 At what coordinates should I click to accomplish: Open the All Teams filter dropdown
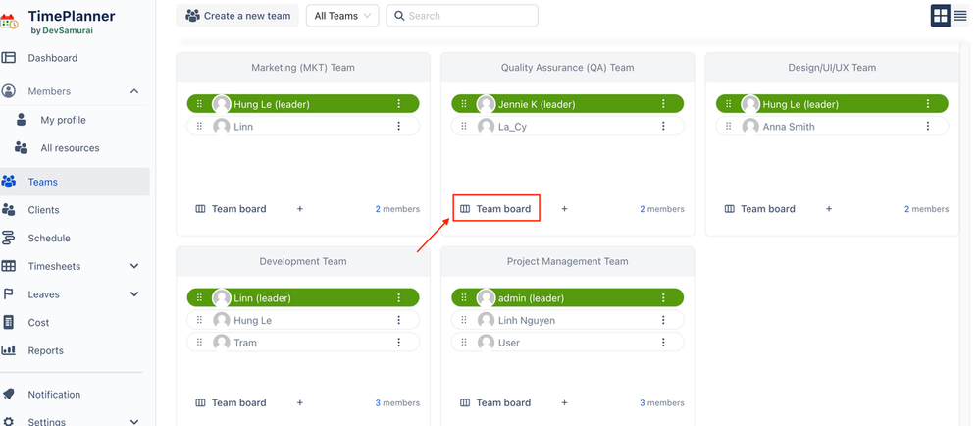[x=342, y=16]
